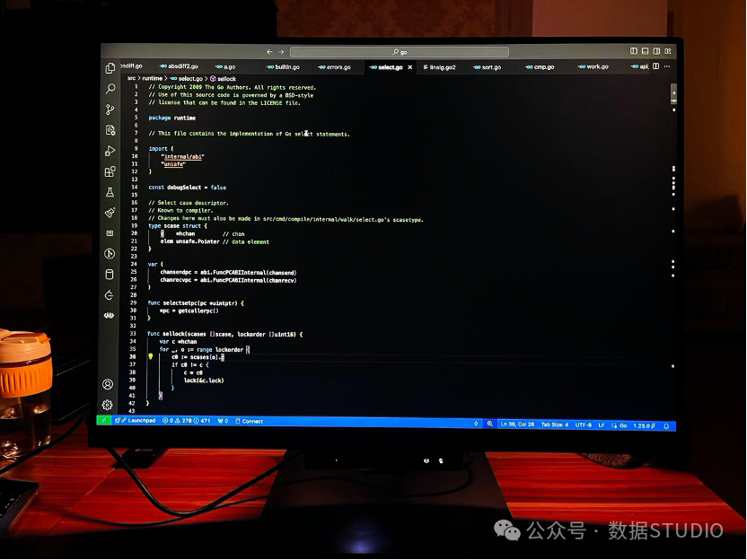This screenshot has height=560, width=747.
Task: Go back with the left arrow
Action: 269,51
